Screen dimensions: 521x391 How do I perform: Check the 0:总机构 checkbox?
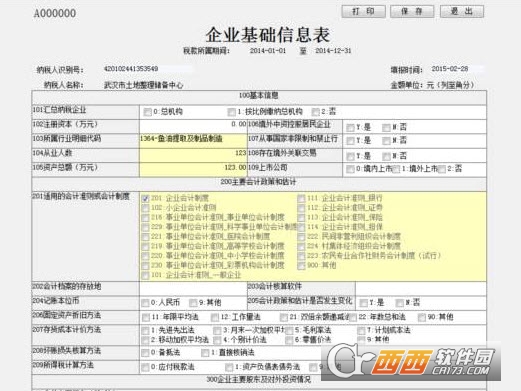(x=147, y=112)
